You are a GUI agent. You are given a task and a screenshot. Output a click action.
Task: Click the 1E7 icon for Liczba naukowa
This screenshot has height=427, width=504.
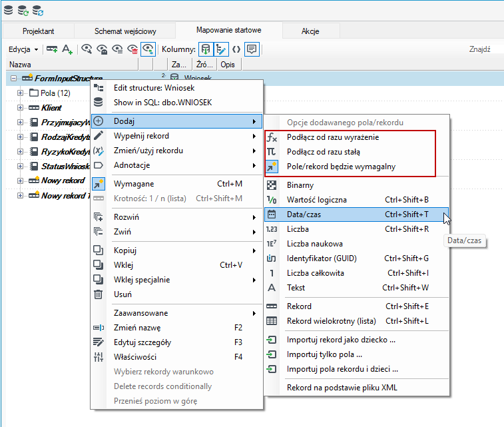(272, 244)
